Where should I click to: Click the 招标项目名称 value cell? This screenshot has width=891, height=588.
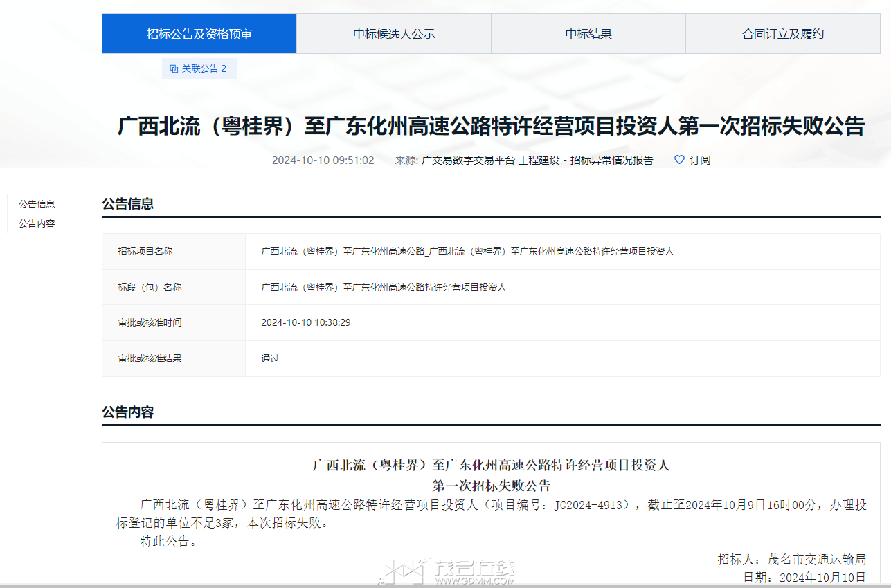click(563, 251)
